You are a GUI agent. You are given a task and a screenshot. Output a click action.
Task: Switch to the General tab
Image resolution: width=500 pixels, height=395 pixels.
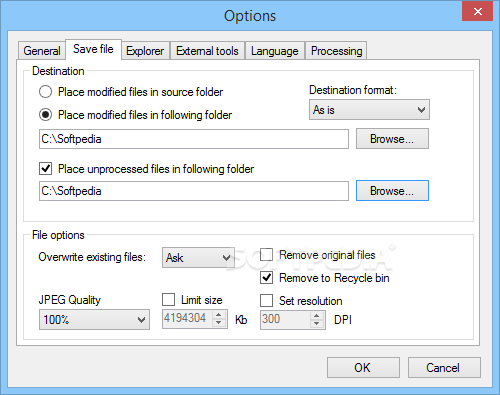click(x=42, y=51)
